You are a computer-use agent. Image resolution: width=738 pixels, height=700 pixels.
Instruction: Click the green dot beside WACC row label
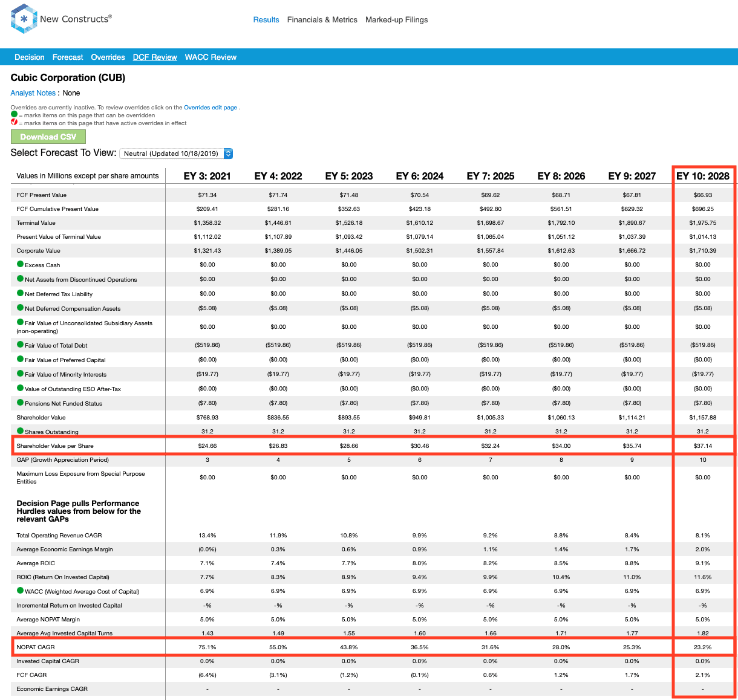coord(21,591)
